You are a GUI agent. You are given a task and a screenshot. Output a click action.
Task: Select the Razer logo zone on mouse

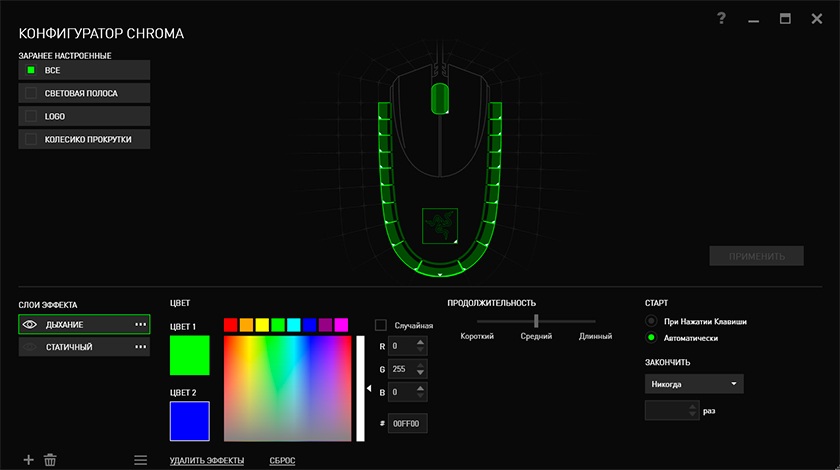[440, 226]
